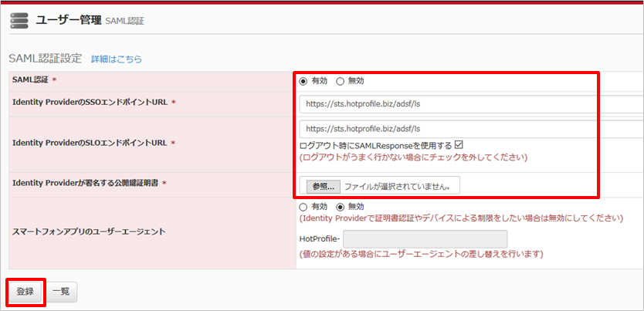Viewport: 644px width, 311px height.
Task: Click the SAML認証 subtitle beside heading
Action: [125, 21]
